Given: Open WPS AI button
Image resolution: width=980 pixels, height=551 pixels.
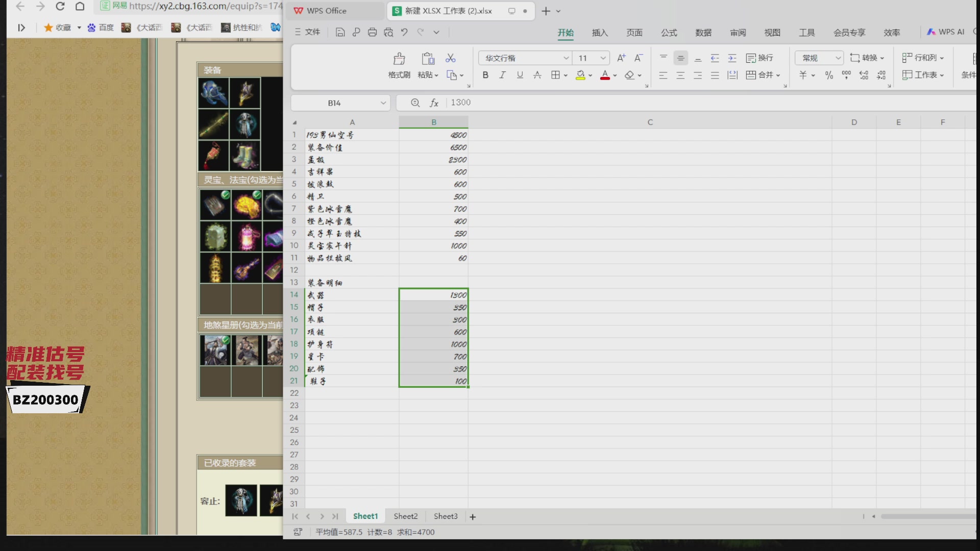Looking at the screenshot, I should (x=946, y=32).
